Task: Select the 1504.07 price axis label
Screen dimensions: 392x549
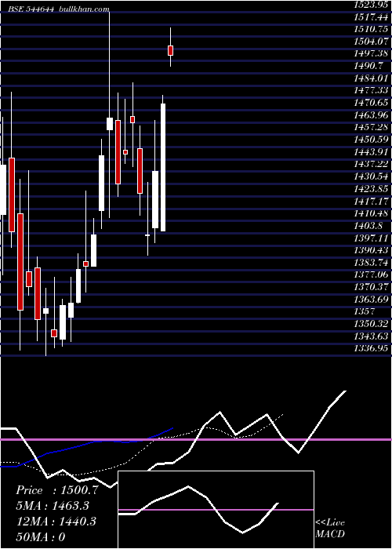Action: (371, 42)
